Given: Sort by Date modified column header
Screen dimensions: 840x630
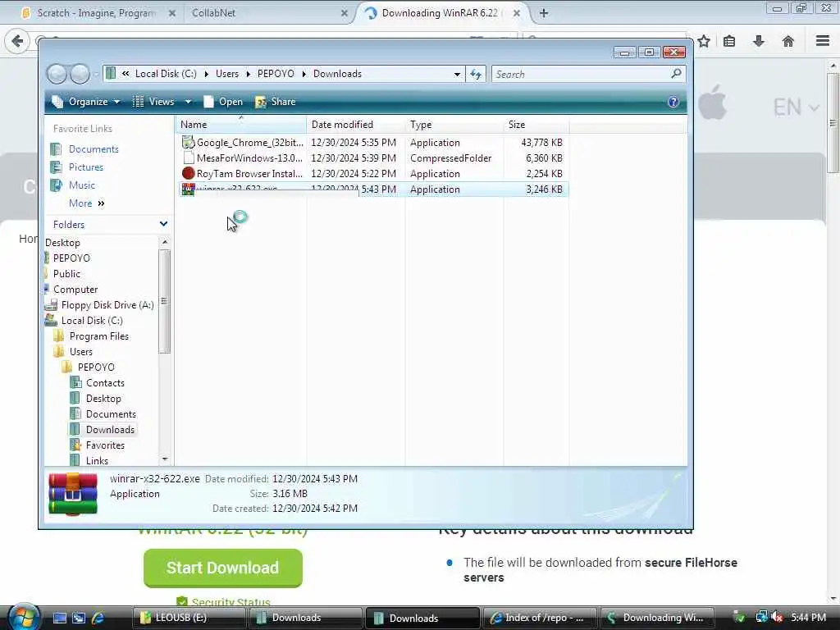Looking at the screenshot, I should [x=356, y=125].
